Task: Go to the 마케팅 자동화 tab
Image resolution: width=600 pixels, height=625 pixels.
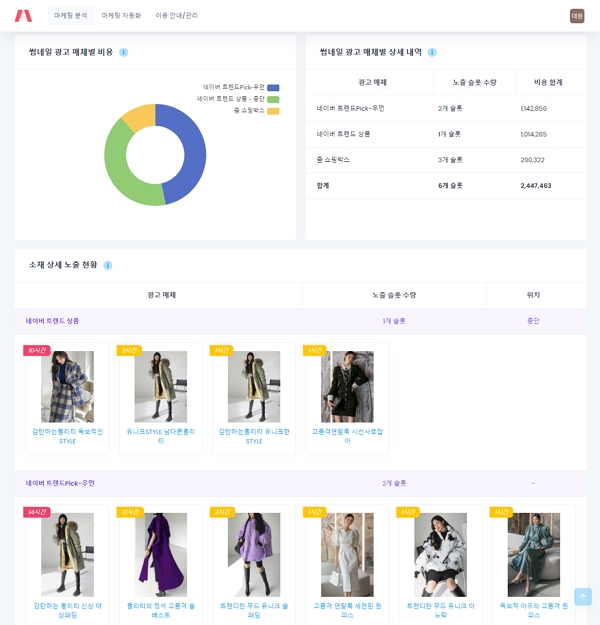Action: (x=121, y=16)
